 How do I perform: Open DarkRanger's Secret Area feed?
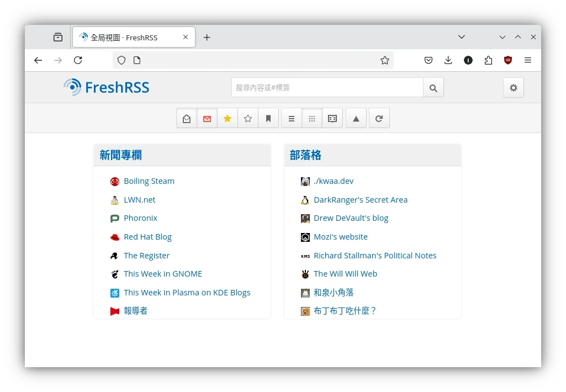point(361,200)
